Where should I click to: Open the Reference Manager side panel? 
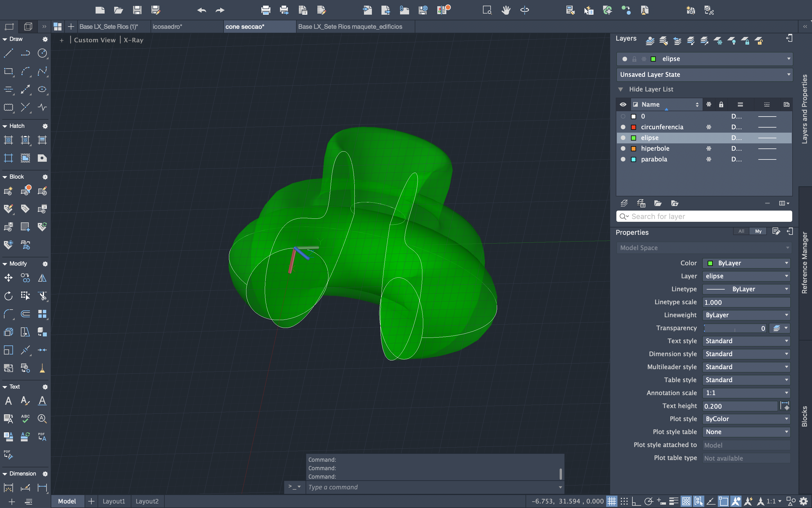(x=805, y=263)
